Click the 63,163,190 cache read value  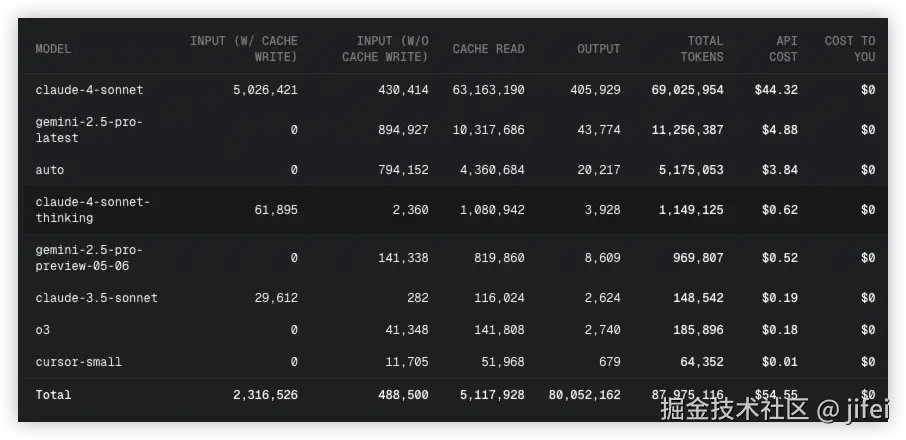tap(488, 90)
